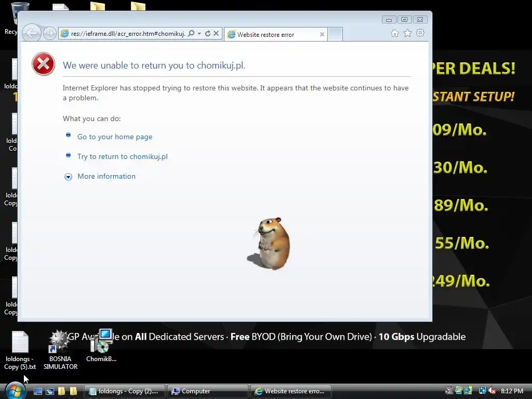The image size is (532, 399).
Task: Select the BOSNIA SIMULATOR desktop shortcut
Action: [x=60, y=351]
